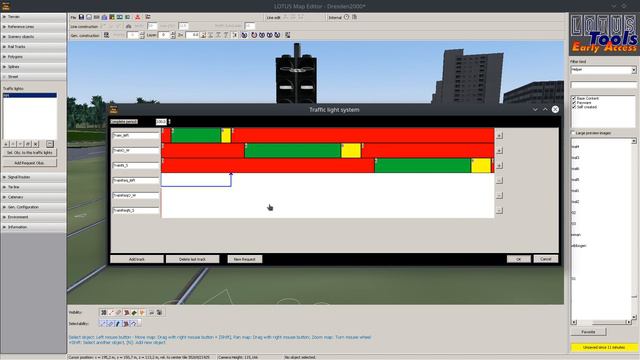Screen dimensions: 640x360
Task: Toggle the first Selectability row icon
Action: [103, 323]
